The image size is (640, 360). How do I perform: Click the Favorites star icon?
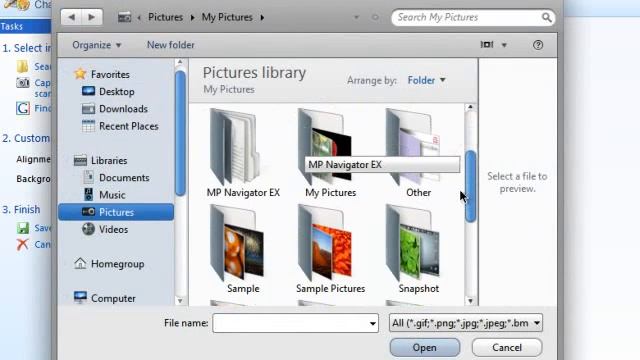point(80,74)
